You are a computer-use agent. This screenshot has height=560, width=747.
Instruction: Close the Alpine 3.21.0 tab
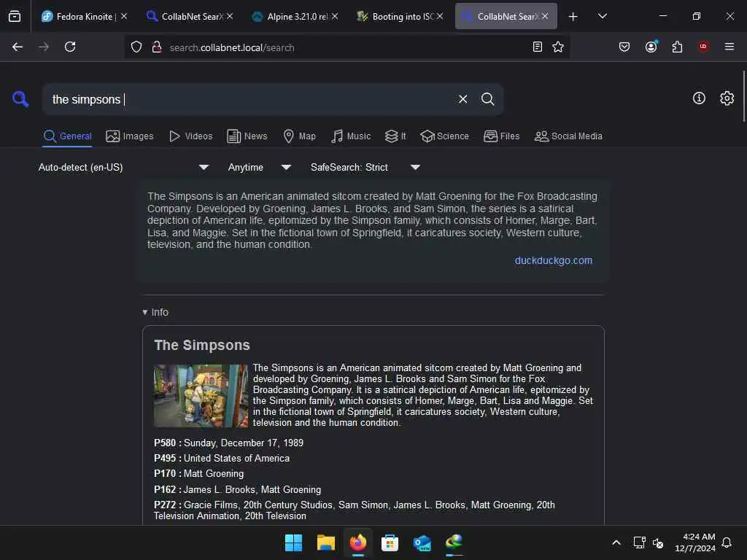[335, 16]
